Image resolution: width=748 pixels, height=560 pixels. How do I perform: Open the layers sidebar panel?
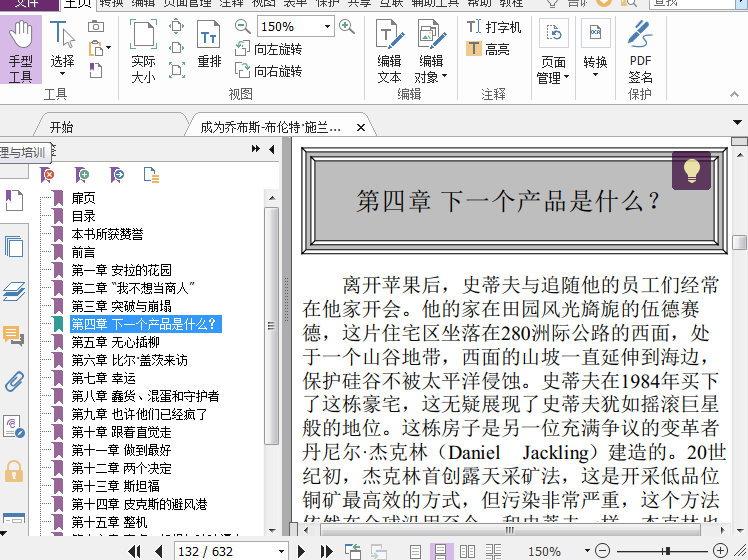tap(14, 291)
